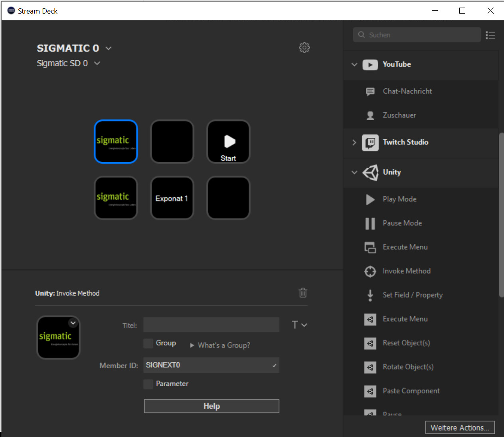Enable the Group checkbox
Image resolution: width=504 pixels, height=437 pixels.
(x=148, y=343)
